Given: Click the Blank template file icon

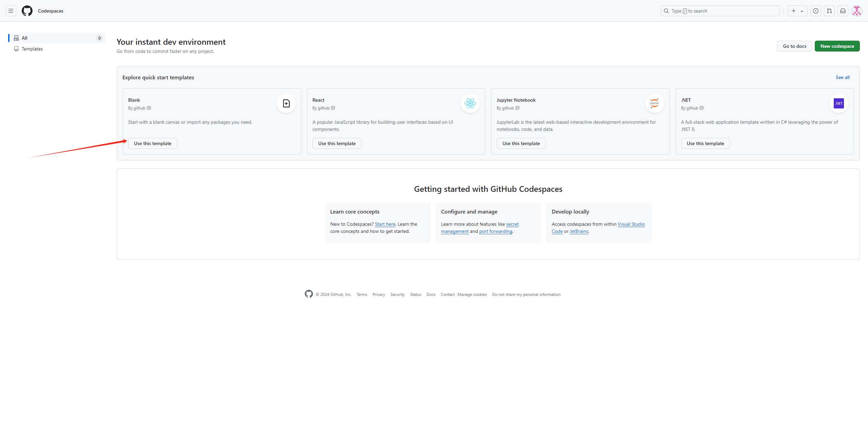Looking at the screenshot, I should pyautogui.click(x=286, y=103).
